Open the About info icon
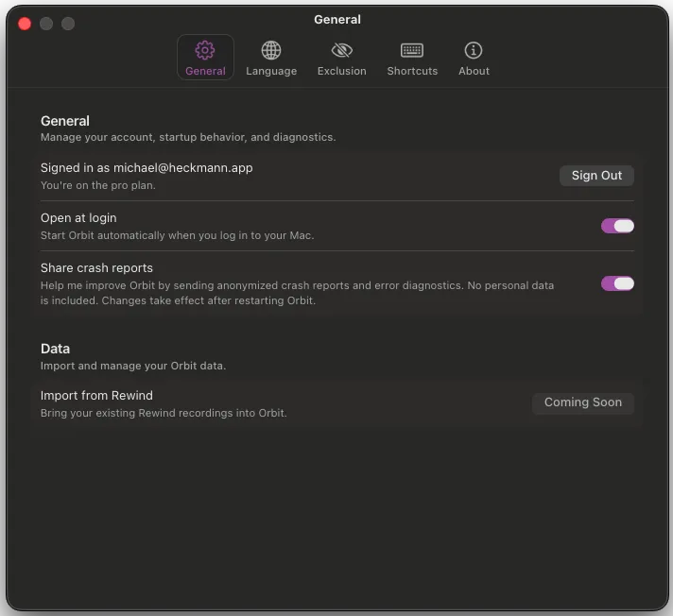The height and width of the screenshot is (616, 673). pyautogui.click(x=474, y=51)
